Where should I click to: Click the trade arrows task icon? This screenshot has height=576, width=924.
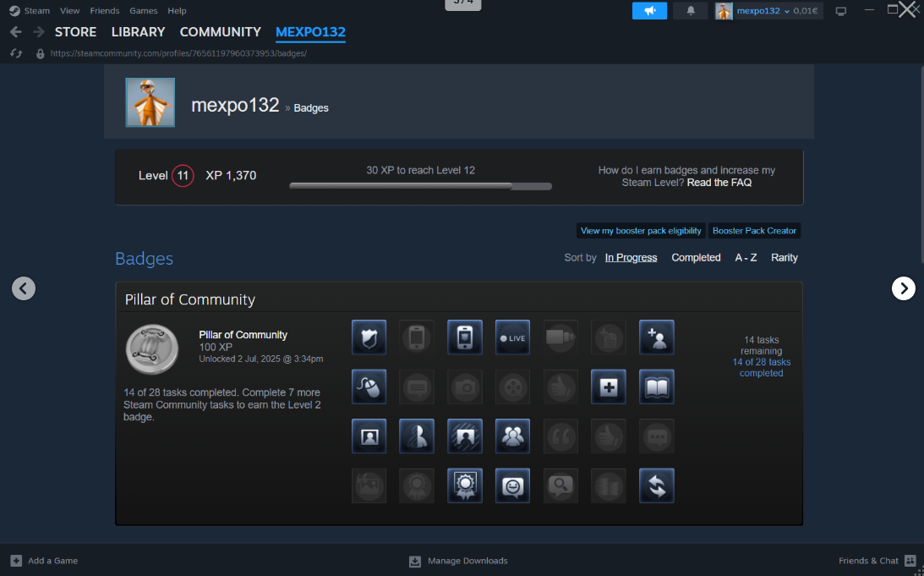[x=657, y=485]
